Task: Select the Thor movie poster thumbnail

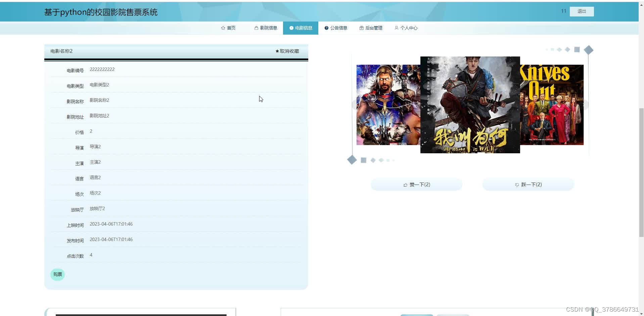Action: tap(388, 105)
